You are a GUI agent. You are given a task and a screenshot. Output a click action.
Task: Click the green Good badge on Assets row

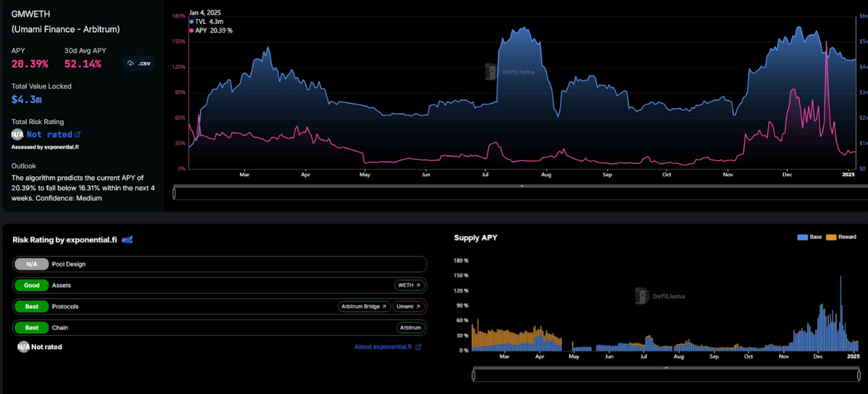[31, 285]
